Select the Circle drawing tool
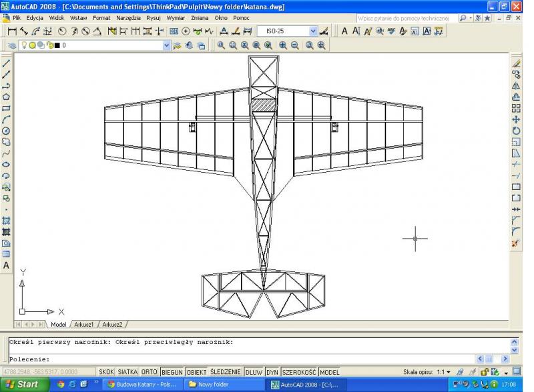The image size is (534, 392). 7,131
